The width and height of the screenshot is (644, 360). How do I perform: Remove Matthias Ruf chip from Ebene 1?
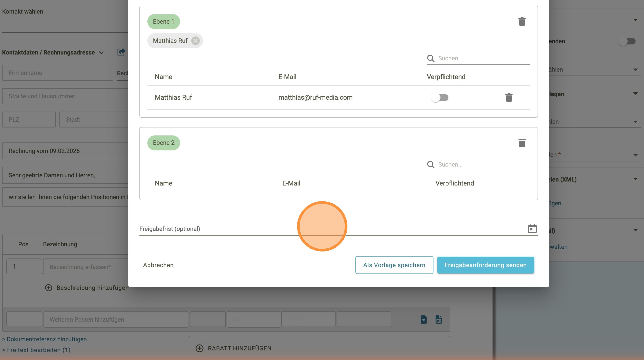pyautogui.click(x=196, y=41)
